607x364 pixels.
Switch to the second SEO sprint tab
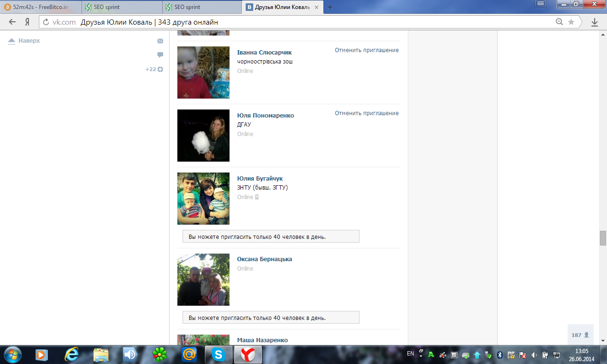202,7
